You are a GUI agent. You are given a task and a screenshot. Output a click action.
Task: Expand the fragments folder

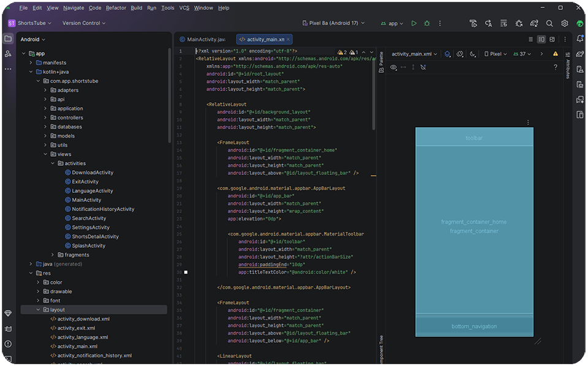53,255
